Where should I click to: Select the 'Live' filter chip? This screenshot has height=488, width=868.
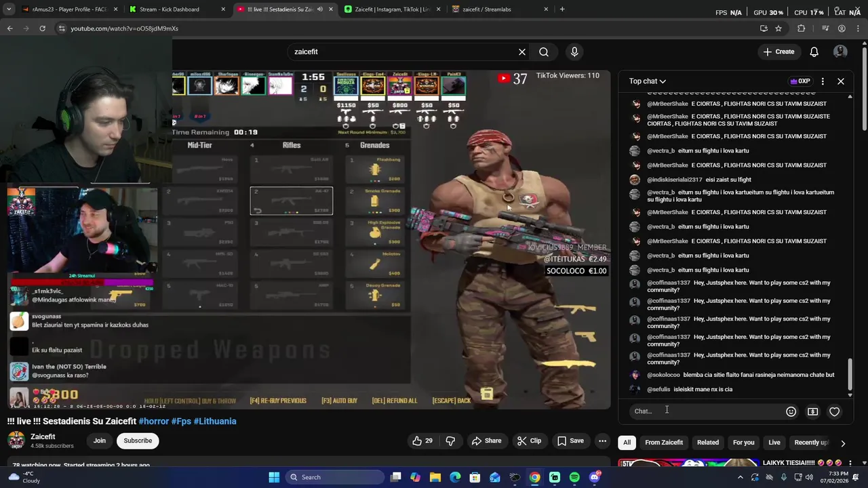pos(774,443)
